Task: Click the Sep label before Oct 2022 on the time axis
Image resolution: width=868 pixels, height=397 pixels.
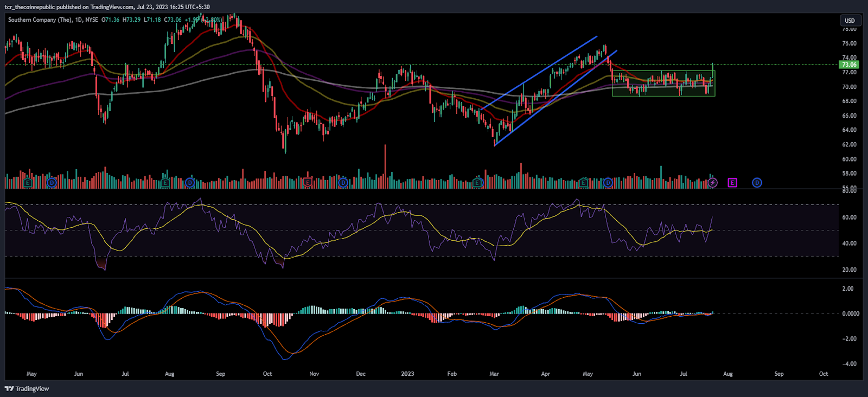Action: pyautogui.click(x=220, y=374)
